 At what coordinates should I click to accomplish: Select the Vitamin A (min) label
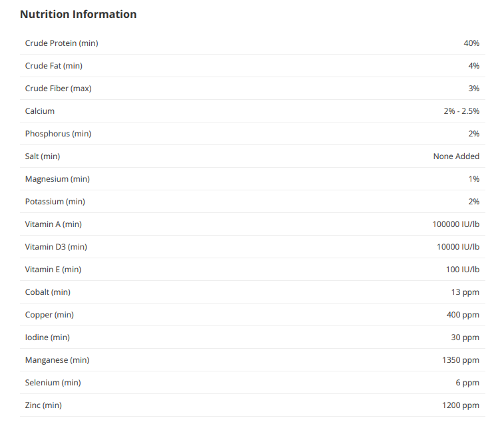pos(53,224)
